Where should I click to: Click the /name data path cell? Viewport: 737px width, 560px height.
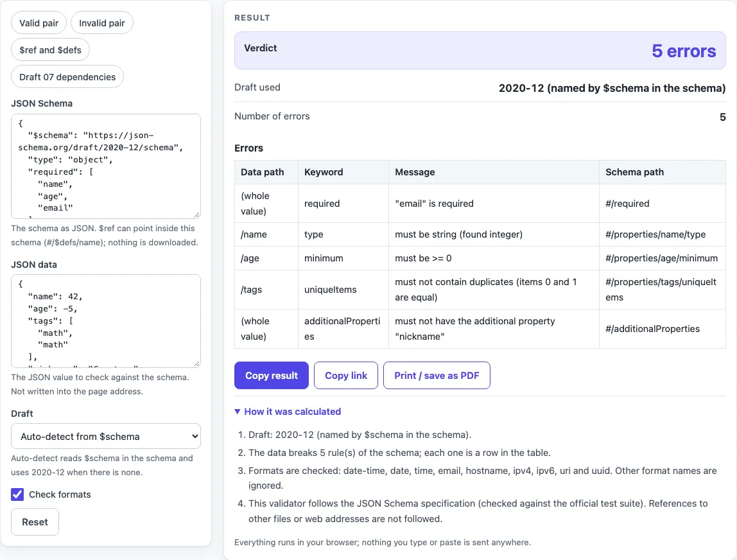tap(266, 234)
